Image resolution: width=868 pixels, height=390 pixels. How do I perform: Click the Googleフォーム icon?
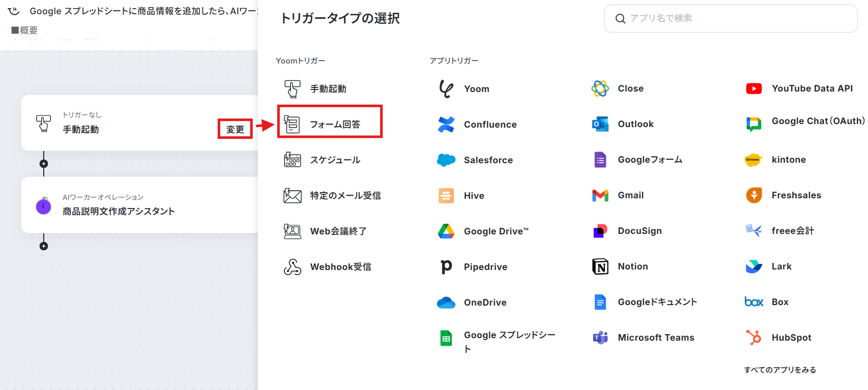coord(600,160)
